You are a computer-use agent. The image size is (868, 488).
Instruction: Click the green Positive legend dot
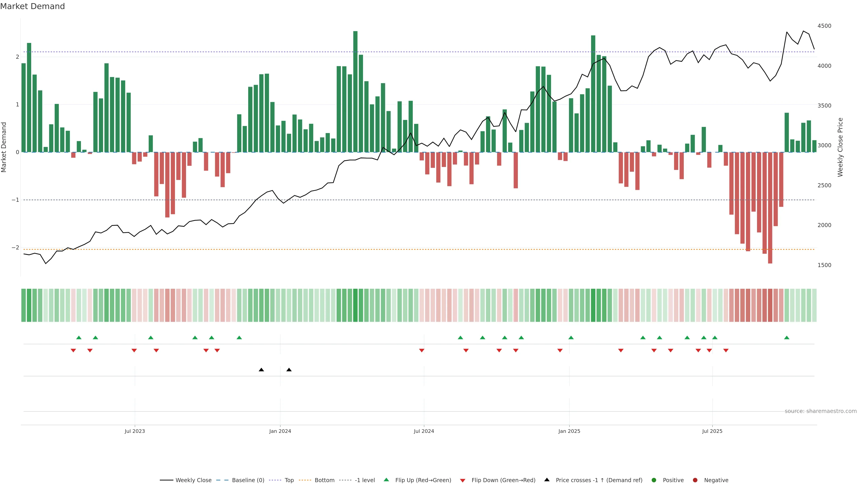[x=654, y=480]
